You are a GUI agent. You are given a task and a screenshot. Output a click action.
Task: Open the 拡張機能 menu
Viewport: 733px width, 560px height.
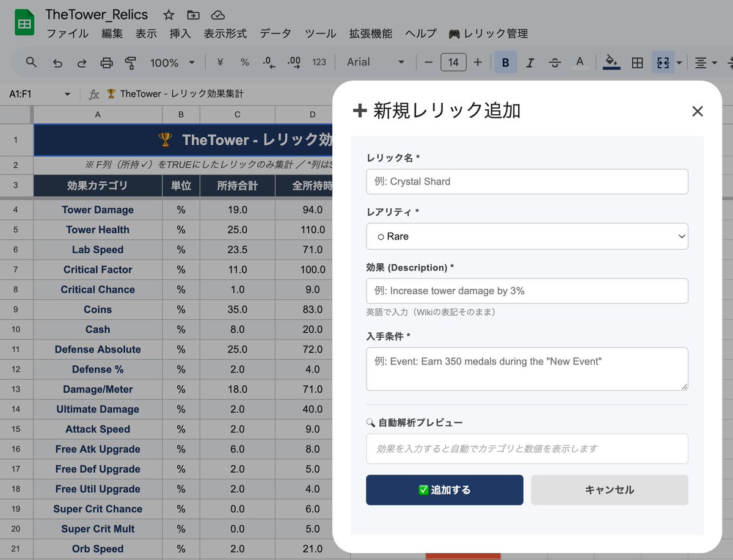pos(371,34)
